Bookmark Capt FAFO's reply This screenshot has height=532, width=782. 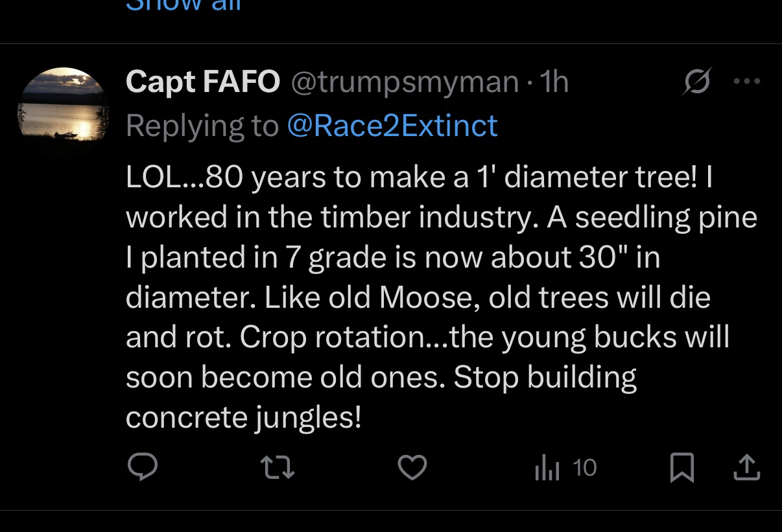[681, 468]
